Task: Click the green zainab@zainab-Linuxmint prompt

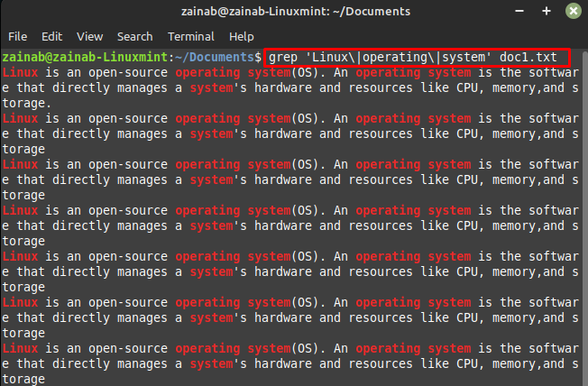Action: (85, 57)
